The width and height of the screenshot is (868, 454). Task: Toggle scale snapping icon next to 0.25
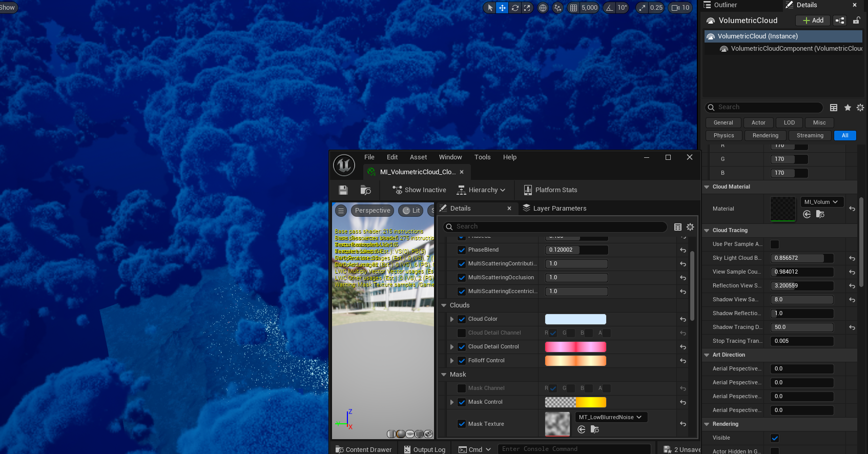642,8
